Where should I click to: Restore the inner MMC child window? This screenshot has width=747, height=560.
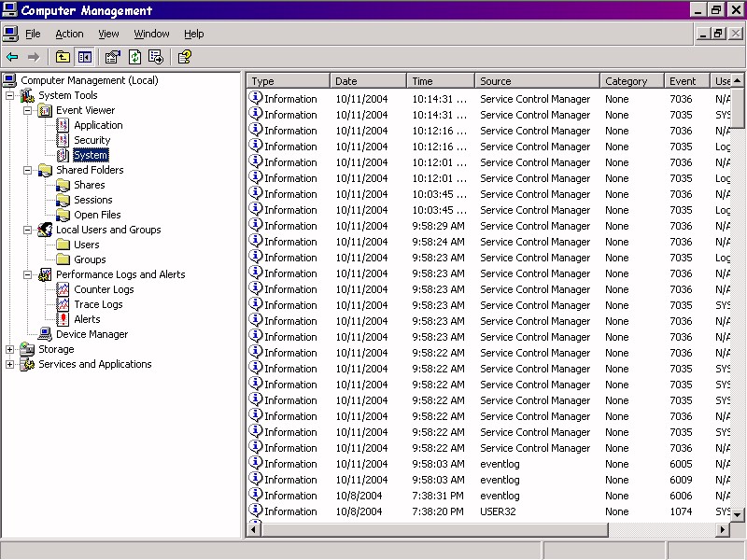718,34
